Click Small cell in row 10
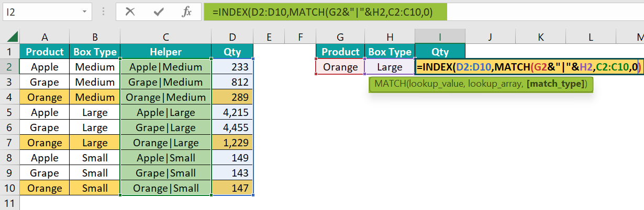Screen dimensions: 644x210 95,188
